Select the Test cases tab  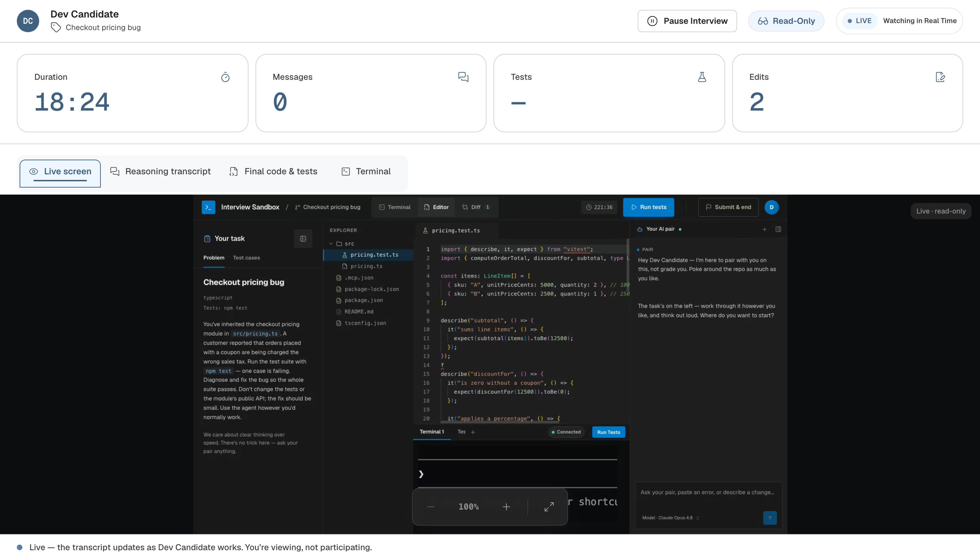pos(246,258)
